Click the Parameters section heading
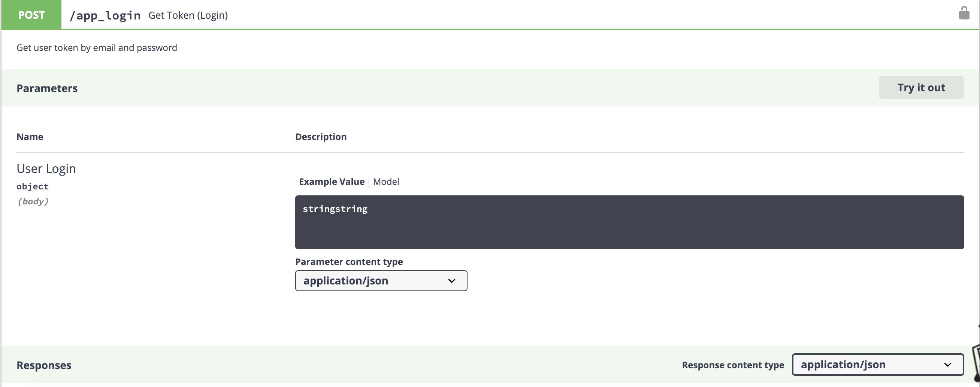 47,88
